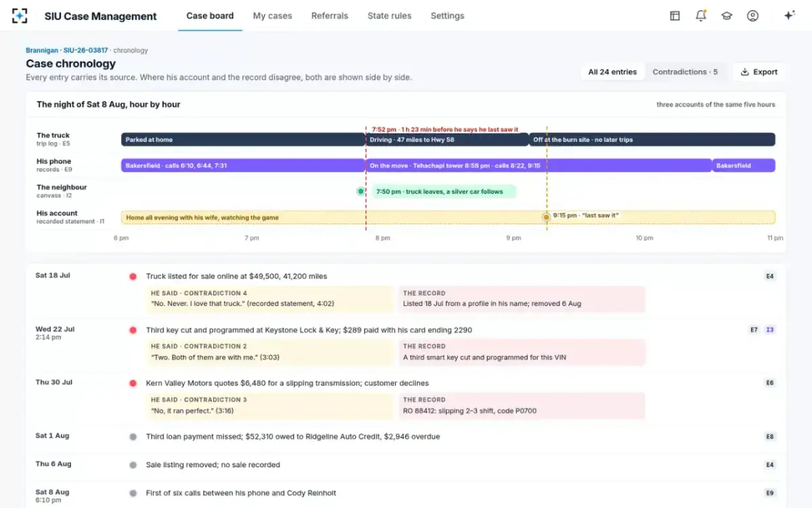The width and height of the screenshot is (812, 508).
Task: Click the 'Home all evening with his wife' bar
Action: click(x=448, y=217)
